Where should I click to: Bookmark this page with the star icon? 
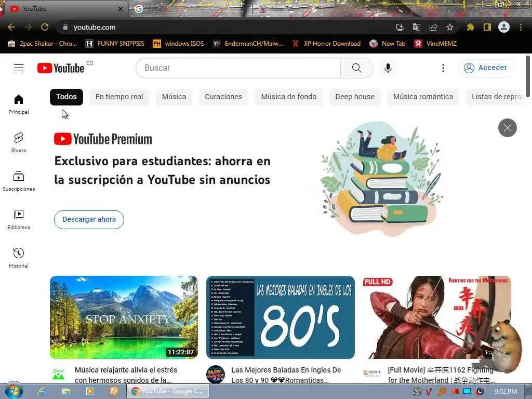[450, 27]
